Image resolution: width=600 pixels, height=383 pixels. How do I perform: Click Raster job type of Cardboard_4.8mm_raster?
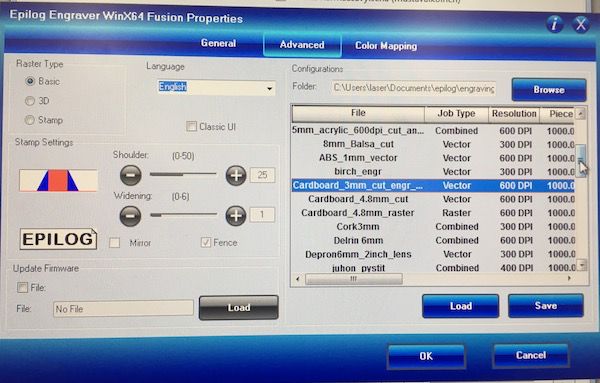tap(457, 213)
